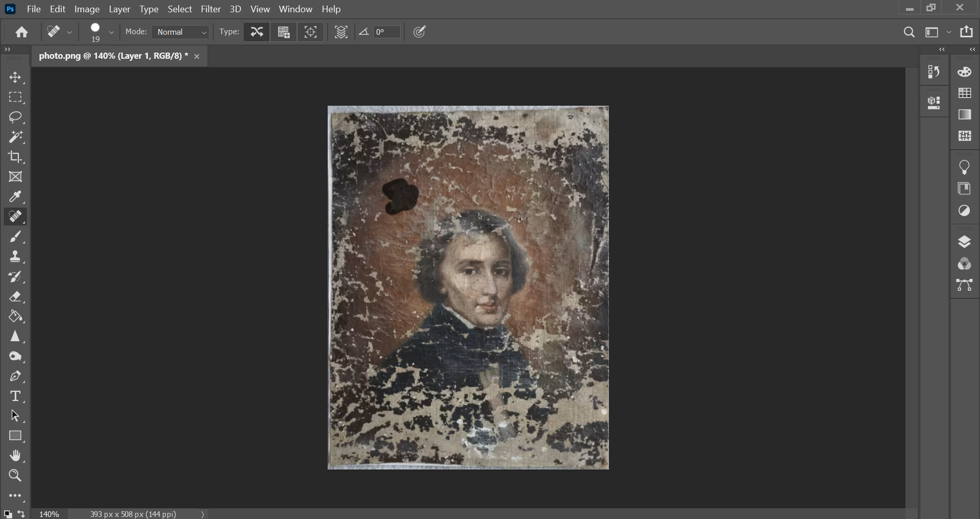Toggle Sample All Layers

click(341, 32)
